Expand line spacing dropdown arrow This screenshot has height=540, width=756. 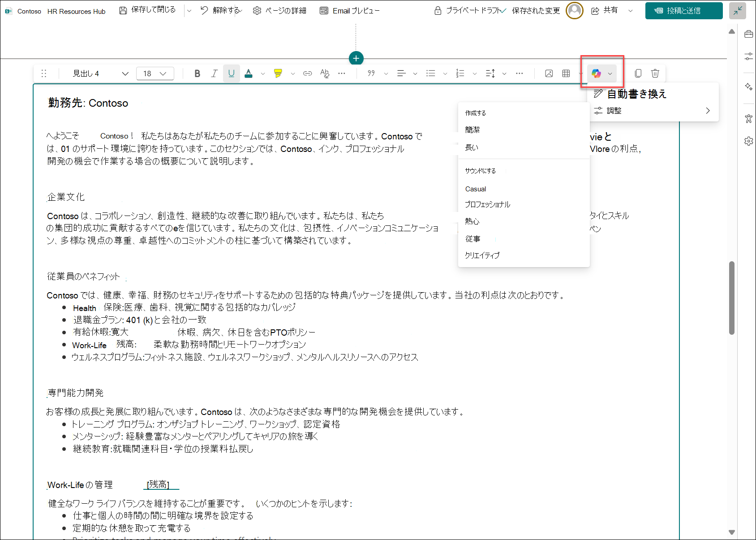point(504,73)
